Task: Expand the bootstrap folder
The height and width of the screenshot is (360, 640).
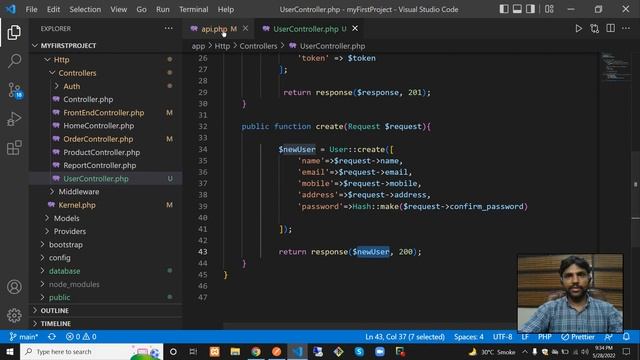Action: pos(106,244)
